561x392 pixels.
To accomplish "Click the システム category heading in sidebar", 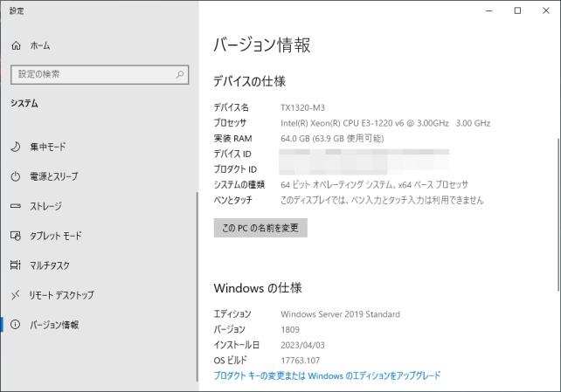I will (24, 103).
